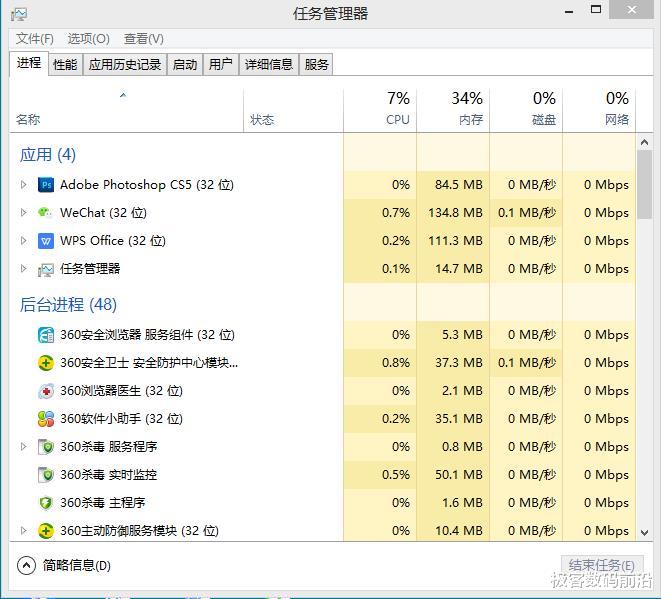Viewport: 661px width, 599px height.
Task: Select the 360杀毒 主程序 row name
Action: 102,502
